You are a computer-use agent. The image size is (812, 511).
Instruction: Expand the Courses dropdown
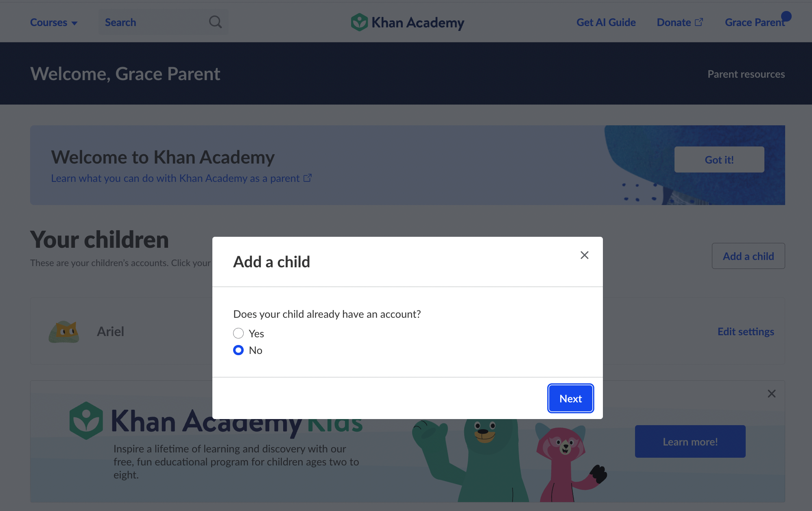(x=54, y=22)
